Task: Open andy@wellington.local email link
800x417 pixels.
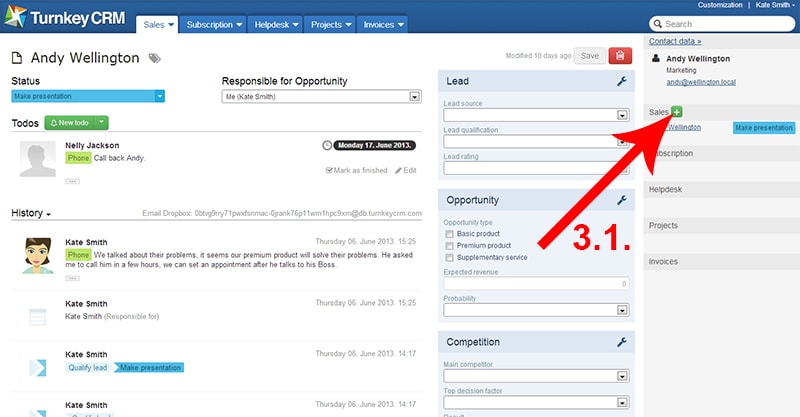Action: point(701,82)
